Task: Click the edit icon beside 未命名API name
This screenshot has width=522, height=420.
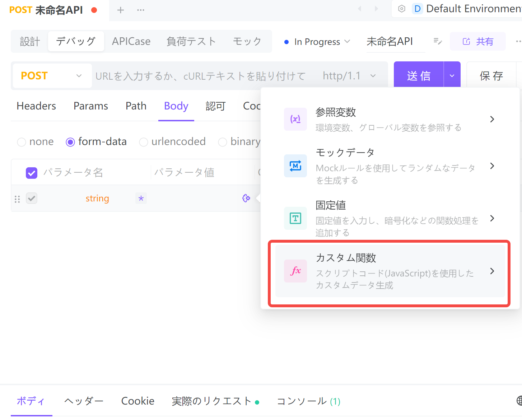Action: pos(438,41)
